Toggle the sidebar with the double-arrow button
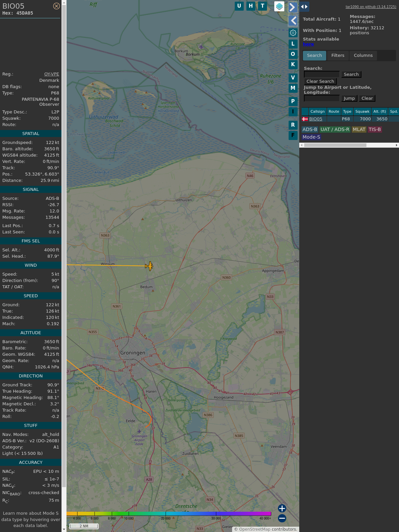 point(304,6)
